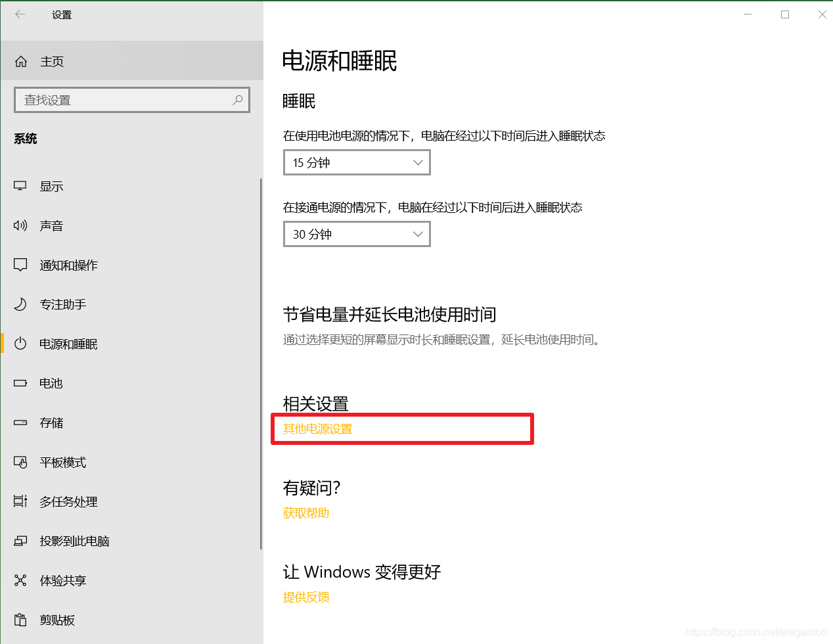The width and height of the screenshot is (833, 644).
Task: Click the back arrow icon
Action: (20, 14)
